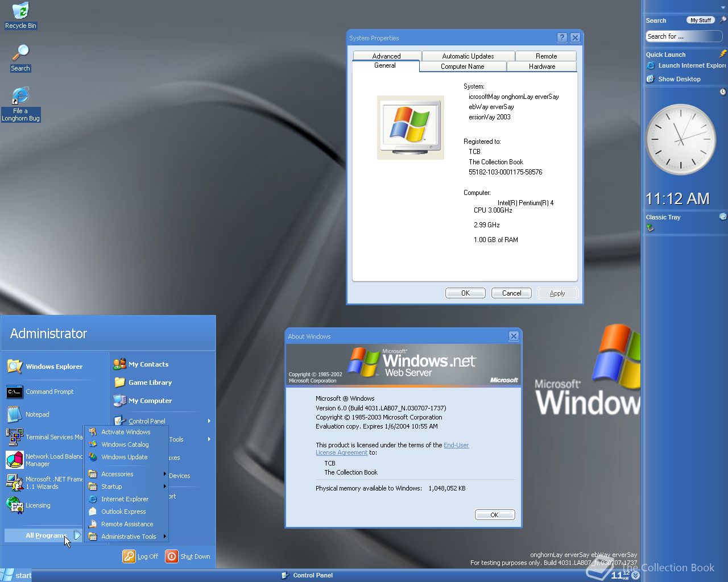This screenshot has width=728, height=582.
Task: Expand the Accessories submenu
Action: tap(165, 474)
